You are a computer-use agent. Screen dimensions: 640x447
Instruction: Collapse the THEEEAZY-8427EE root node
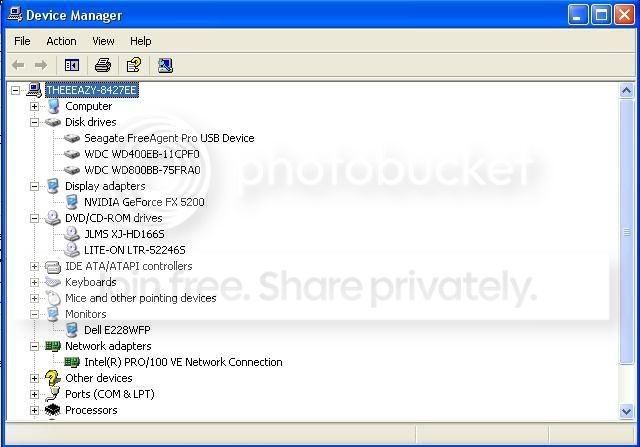[16, 90]
